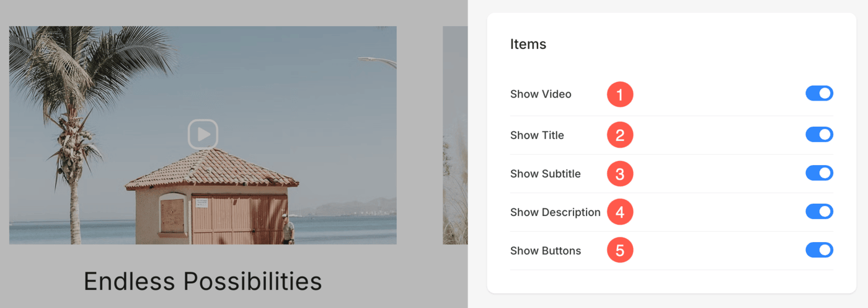This screenshot has height=308, width=868.
Task: Click the red number 2 badge
Action: point(620,135)
